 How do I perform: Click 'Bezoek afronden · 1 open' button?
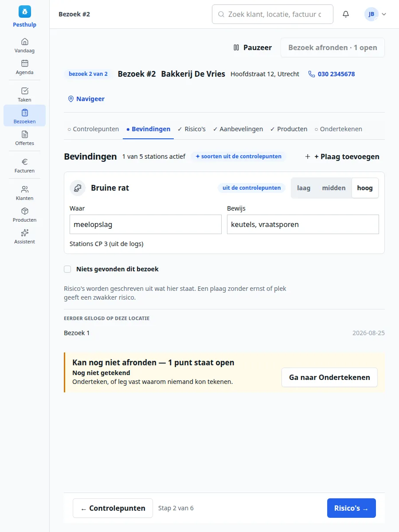click(x=332, y=47)
